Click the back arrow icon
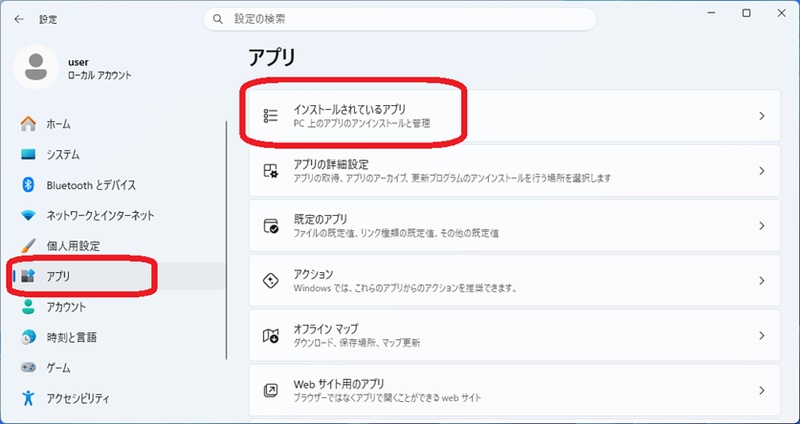The height and width of the screenshot is (424, 800). pos(19,19)
